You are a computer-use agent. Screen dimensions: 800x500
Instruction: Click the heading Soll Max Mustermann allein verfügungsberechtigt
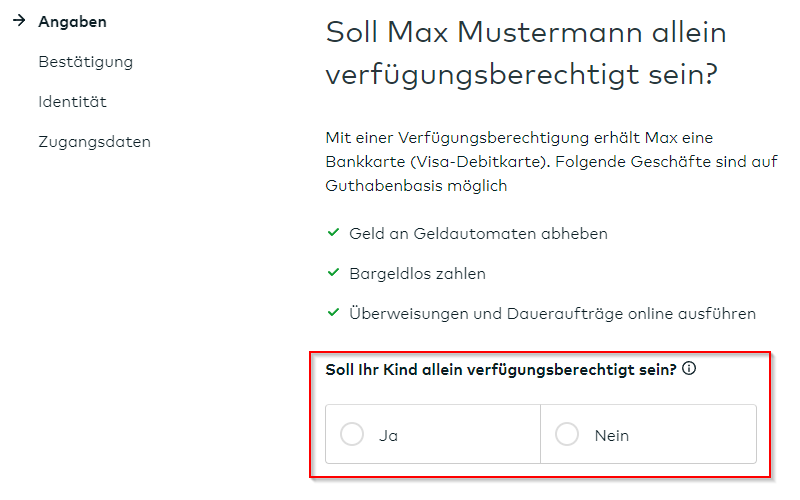(526, 53)
